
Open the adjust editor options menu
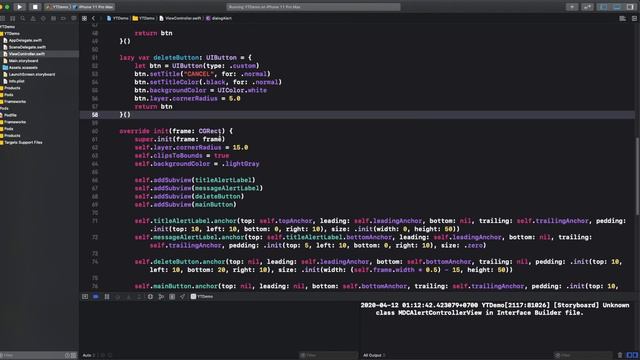[x=622, y=18]
